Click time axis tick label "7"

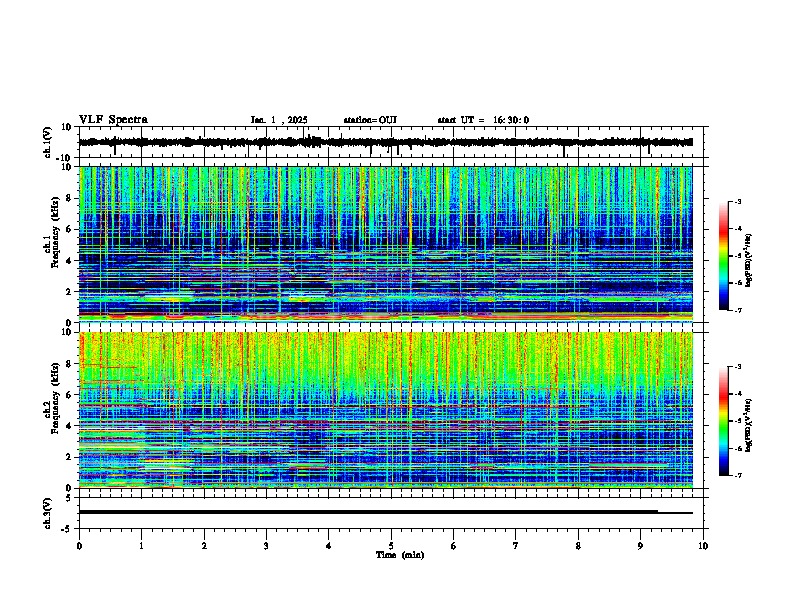(x=516, y=546)
